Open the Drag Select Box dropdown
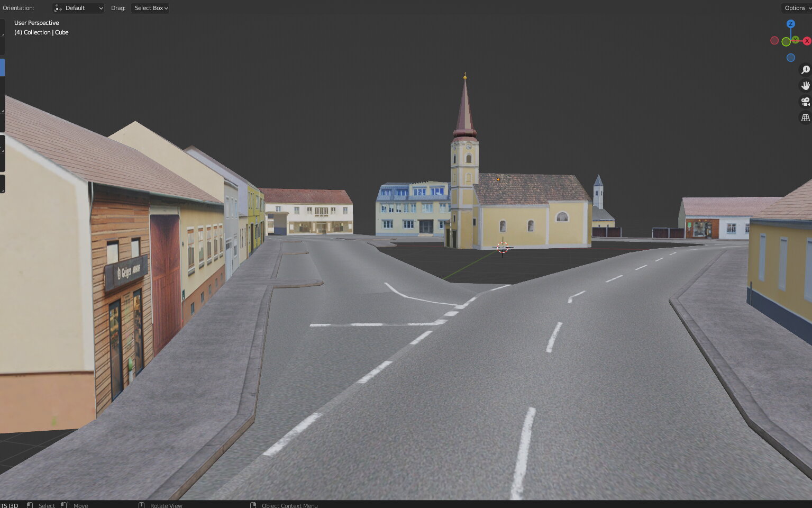Viewport: 812px width, 508px height. pos(150,8)
